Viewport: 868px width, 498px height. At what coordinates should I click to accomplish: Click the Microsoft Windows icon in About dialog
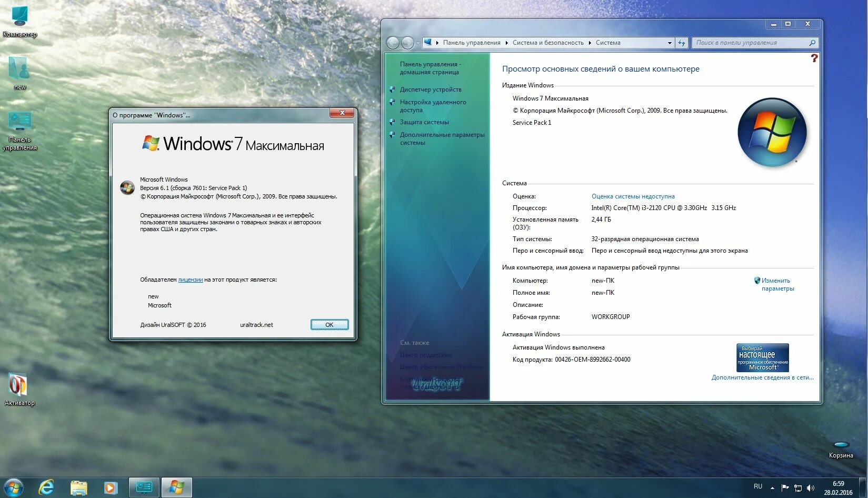pyautogui.click(x=127, y=187)
